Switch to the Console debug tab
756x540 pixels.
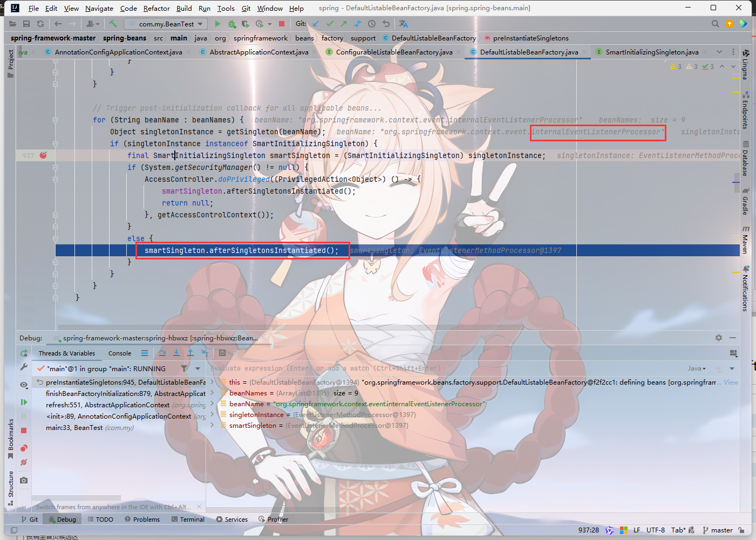point(120,353)
